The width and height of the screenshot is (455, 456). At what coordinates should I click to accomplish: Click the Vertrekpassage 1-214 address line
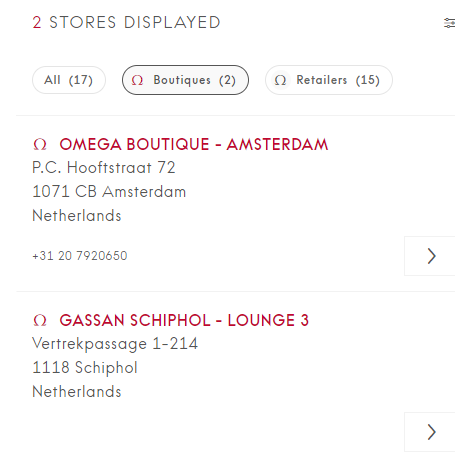tap(115, 344)
